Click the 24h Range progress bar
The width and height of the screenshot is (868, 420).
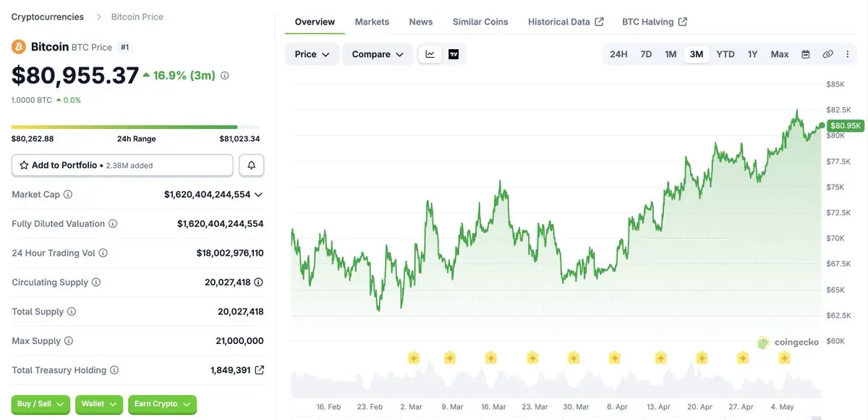[x=136, y=127]
